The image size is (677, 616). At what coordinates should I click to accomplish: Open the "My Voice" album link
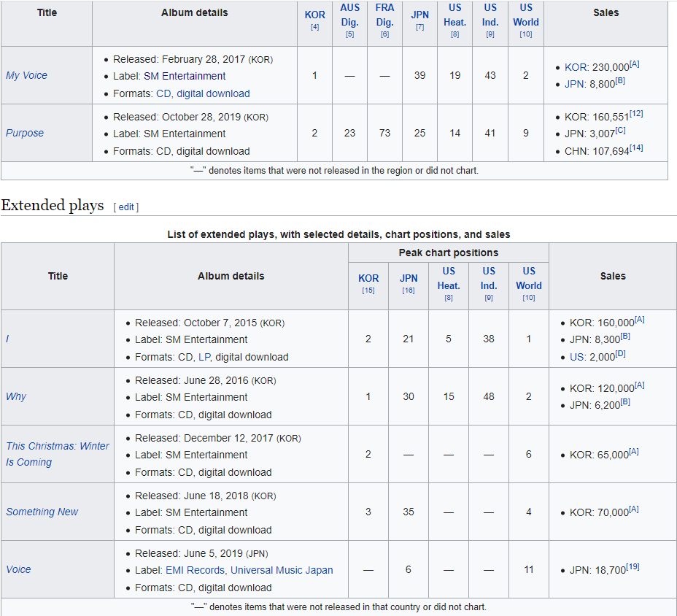26,75
